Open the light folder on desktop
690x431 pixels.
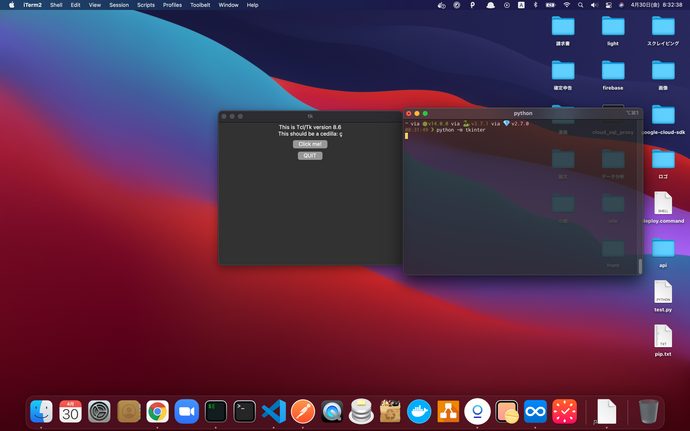613,26
